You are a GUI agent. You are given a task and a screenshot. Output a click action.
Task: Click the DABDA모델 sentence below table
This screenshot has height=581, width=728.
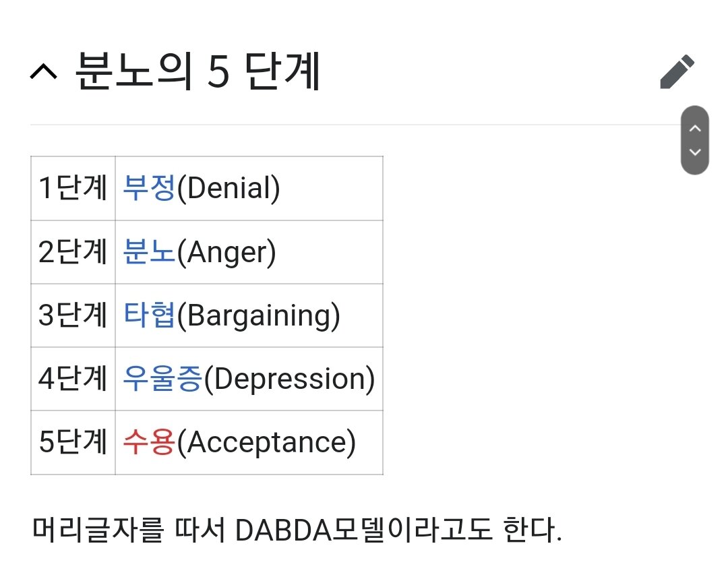(297, 530)
